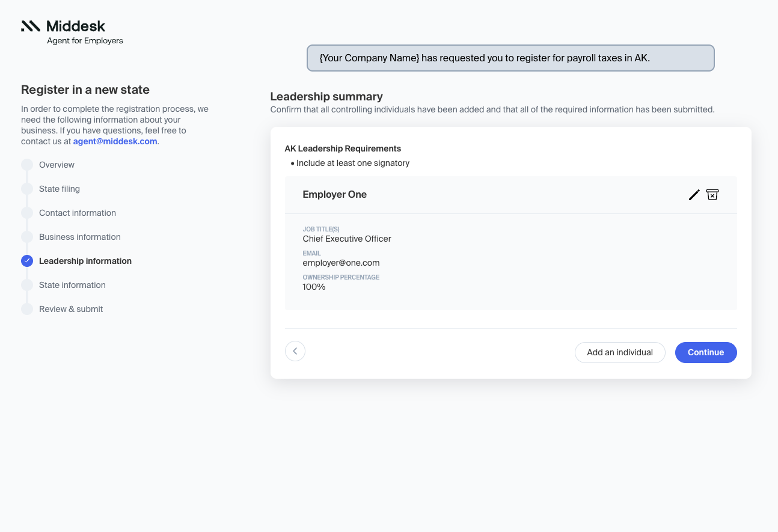Open the Review & submit step
Viewport: 778px width, 532px height.
[71, 309]
